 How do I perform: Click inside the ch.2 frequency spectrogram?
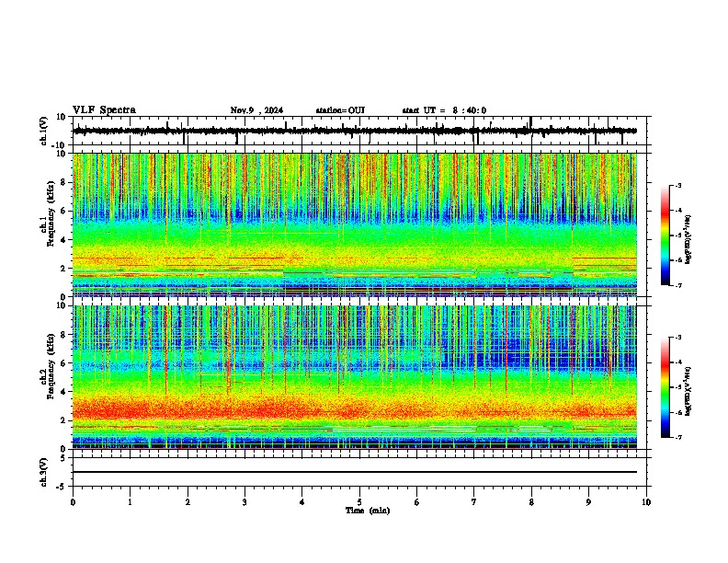pos(355,377)
